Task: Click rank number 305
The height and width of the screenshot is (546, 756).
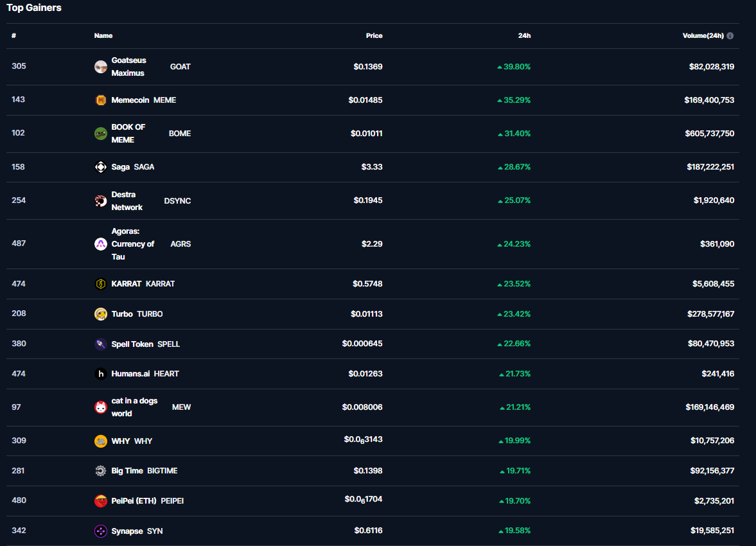Action: pos(19,66)
